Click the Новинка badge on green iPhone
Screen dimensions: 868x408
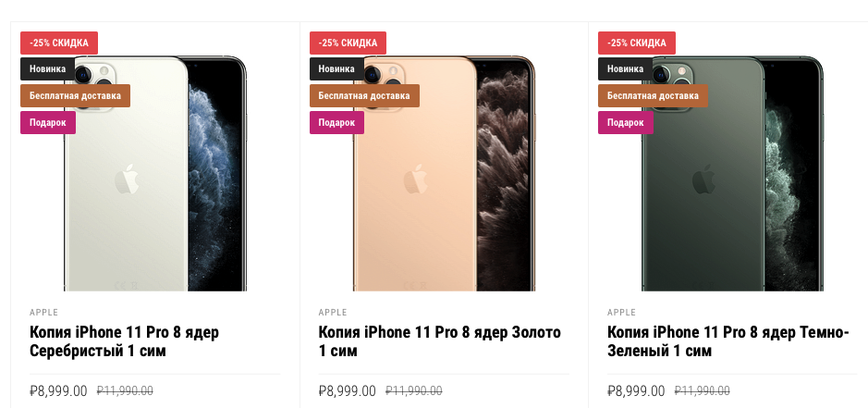coord(626,69)
